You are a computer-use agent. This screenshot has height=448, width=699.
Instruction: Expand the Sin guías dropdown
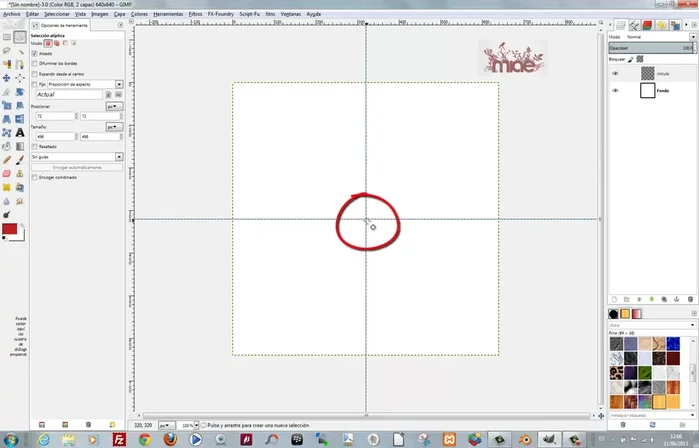(x=118, y=156)
